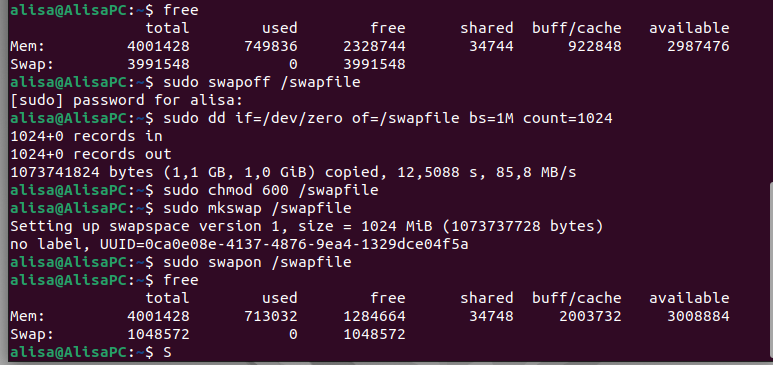The width and height of the screenshot is (773, 365).
Task: Click the 'sudo mkswap /swapfile' command
Action: [257, 208]
